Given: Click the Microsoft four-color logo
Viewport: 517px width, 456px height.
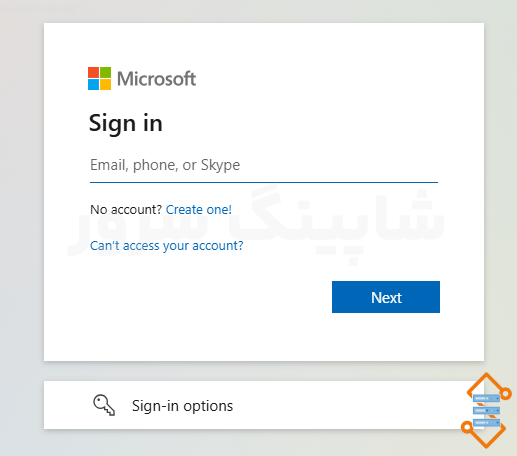Looking at the screenshot, I should click(99, 78).
